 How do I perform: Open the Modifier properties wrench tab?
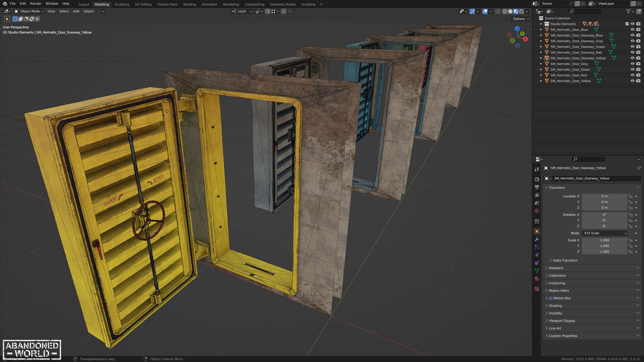point(537,239)
